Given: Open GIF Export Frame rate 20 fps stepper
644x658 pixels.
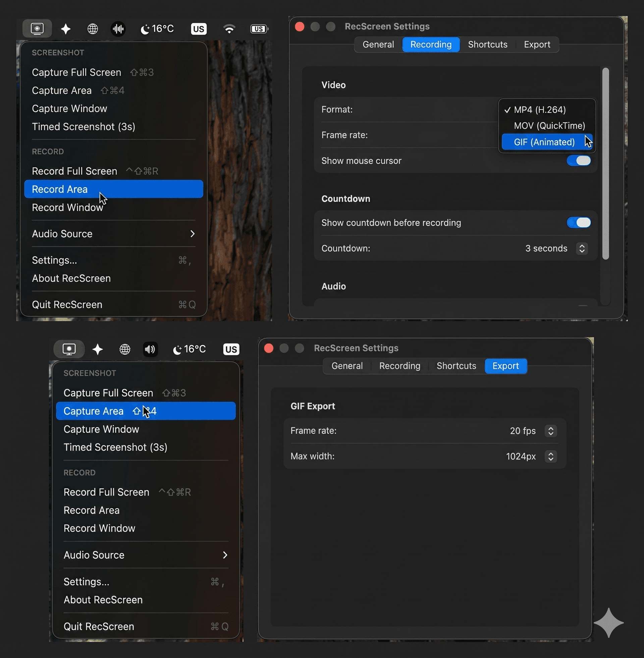Looking at the screenshot, I should (551, 431).
